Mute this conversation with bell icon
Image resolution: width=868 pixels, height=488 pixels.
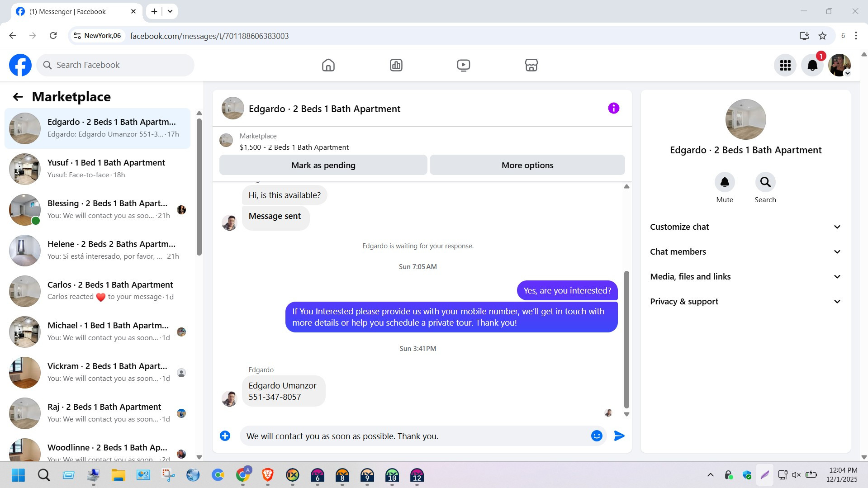tap(725, 182)
